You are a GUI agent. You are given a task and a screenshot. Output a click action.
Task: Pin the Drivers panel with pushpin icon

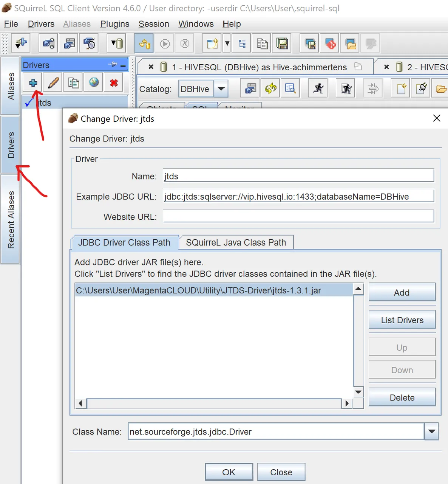click(x=113, y=64)
